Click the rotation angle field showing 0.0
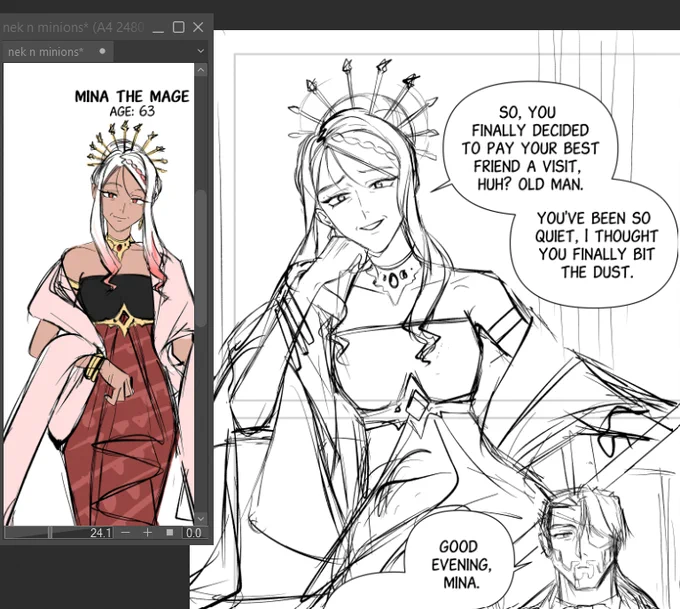680x609 pixels. point(193,533)
